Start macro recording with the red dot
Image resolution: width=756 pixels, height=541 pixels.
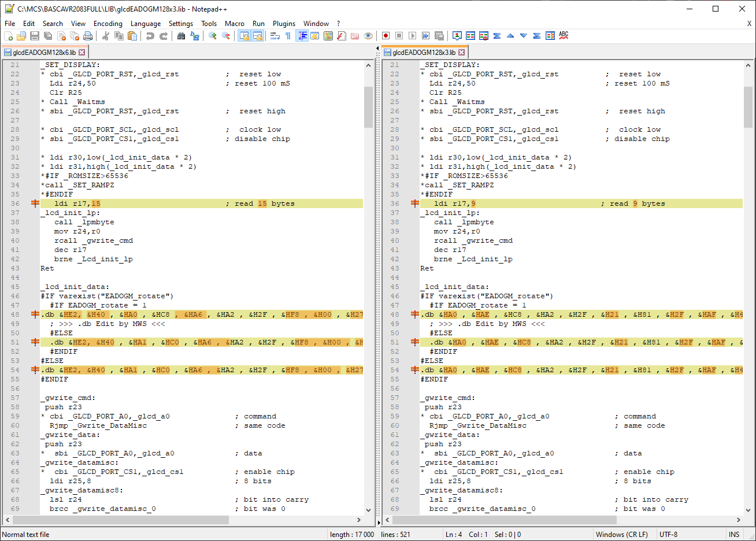[386, 36]
